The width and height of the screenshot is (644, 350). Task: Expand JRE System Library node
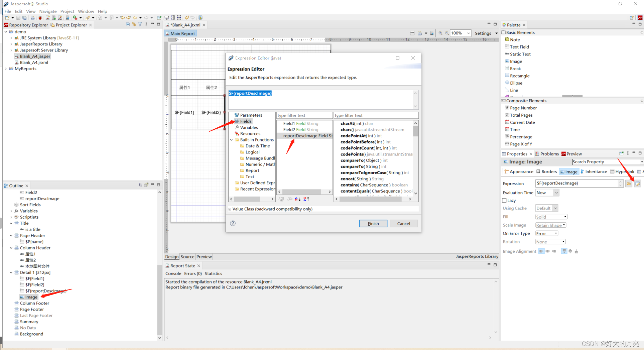coord(11,38)
